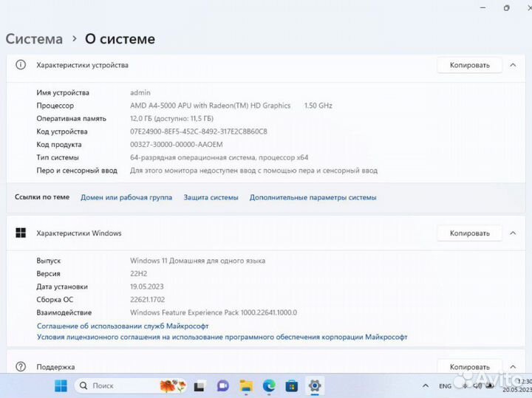This screenshot has height=398, width=532.
Task: Open Microsoft software license terms link
Action: tap(222, 337)
